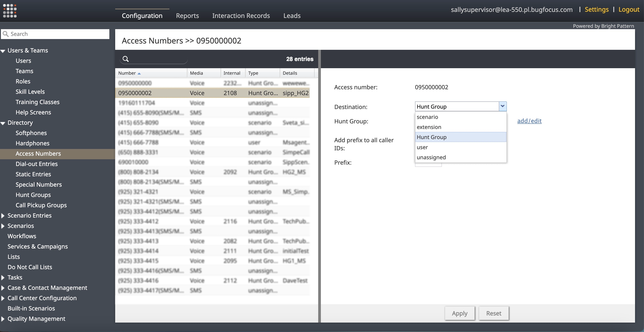The width and height of the screenshot is (644, 332).
Task: Open the Settings link
Action: pyautogui.click(x=596, y=9)
